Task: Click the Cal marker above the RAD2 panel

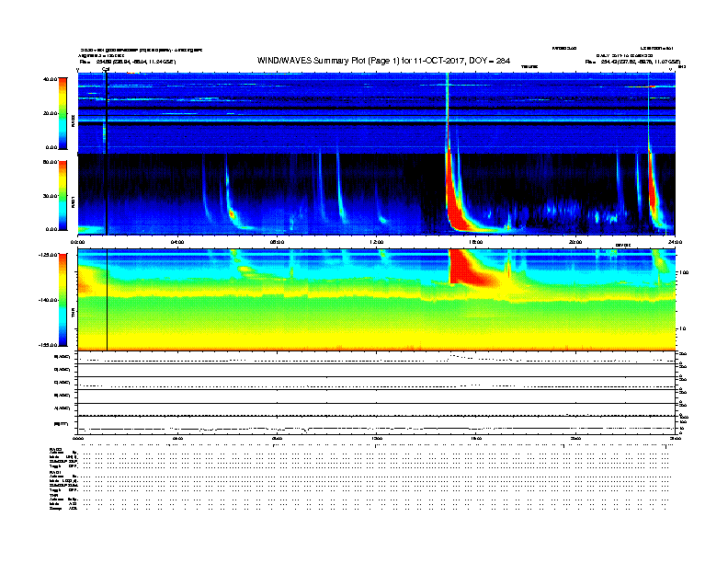Action: coord(106,70)
